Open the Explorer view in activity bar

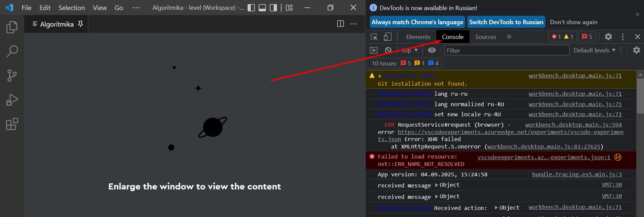tap(12, 27)
